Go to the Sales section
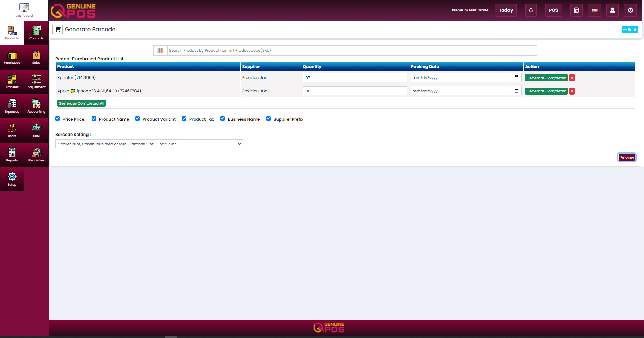This screenshot has height=338, width=644. [36, 57]
